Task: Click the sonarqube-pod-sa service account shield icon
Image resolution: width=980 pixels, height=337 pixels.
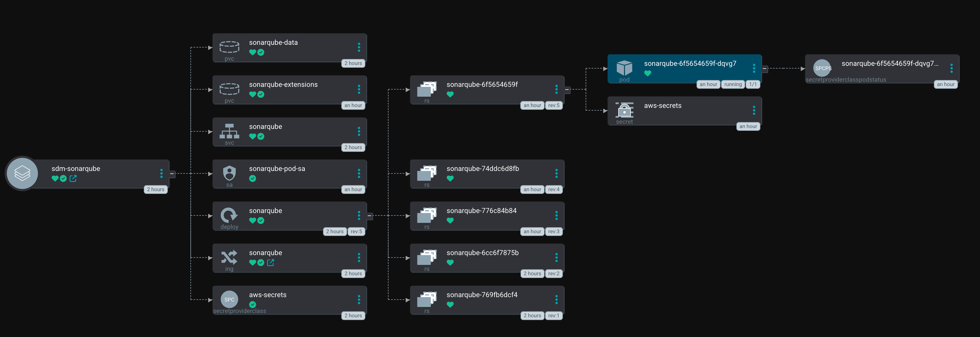Action: click(x=229, y=173)
